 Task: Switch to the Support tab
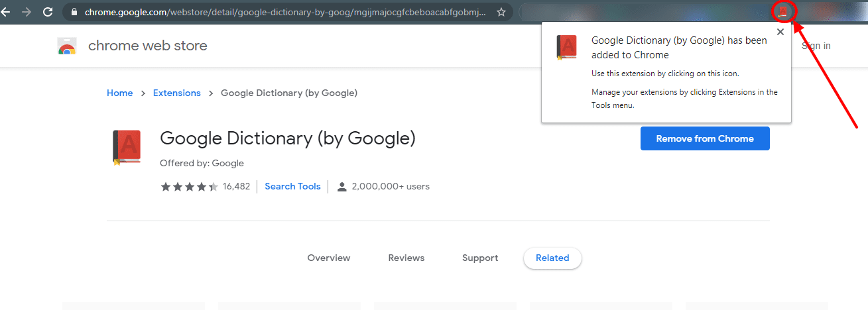(x=480, y=258)
